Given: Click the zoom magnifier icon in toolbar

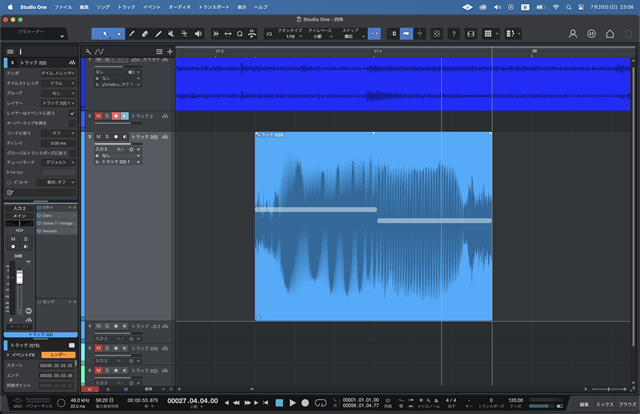Looking at the screenshot, I should click(x=240, y=34).
